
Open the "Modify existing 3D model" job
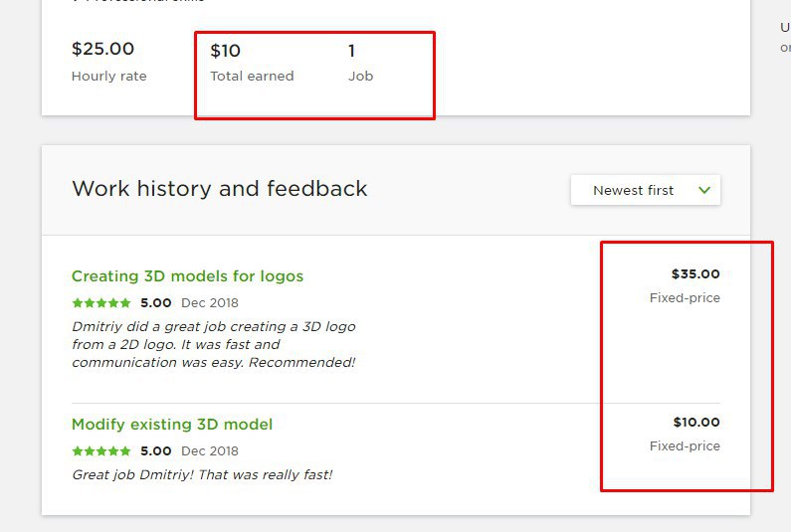171,424
